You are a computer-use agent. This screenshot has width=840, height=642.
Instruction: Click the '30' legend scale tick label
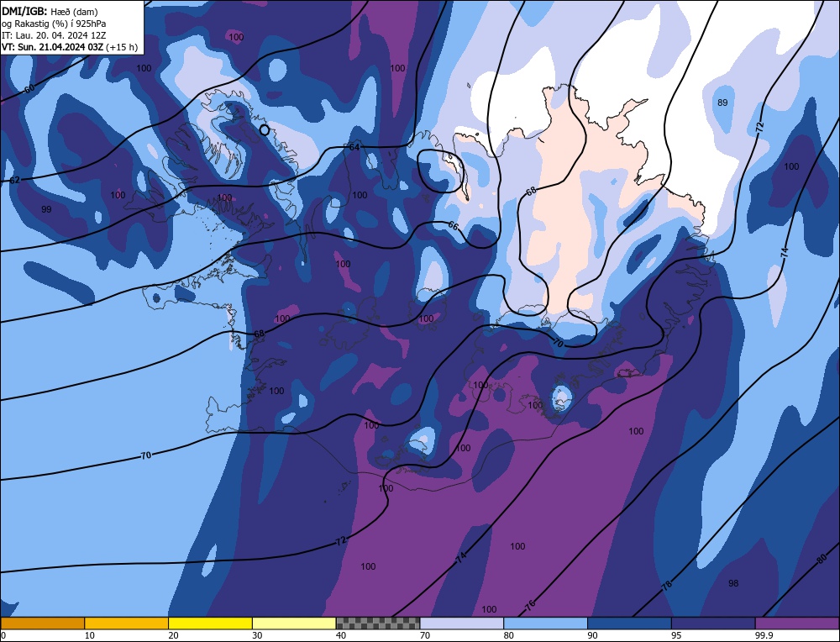coord(257,635)
